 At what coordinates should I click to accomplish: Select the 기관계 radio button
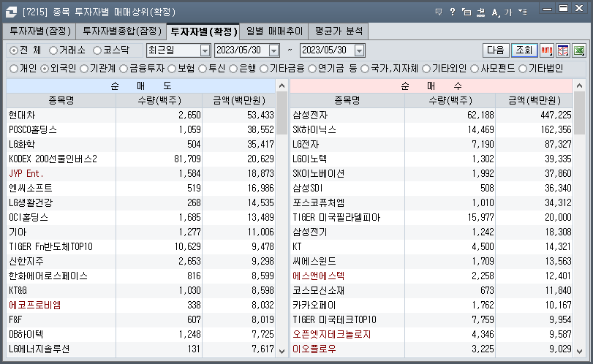click(x=84, y=69)
